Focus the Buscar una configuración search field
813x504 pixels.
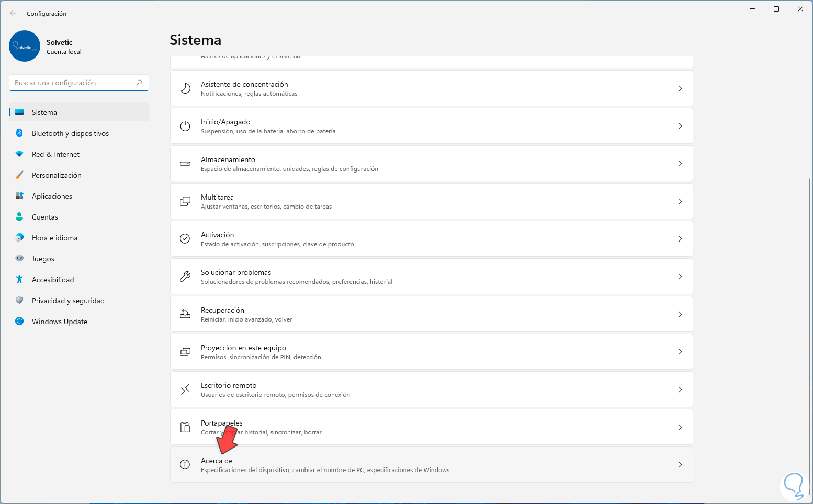[73, 83]
